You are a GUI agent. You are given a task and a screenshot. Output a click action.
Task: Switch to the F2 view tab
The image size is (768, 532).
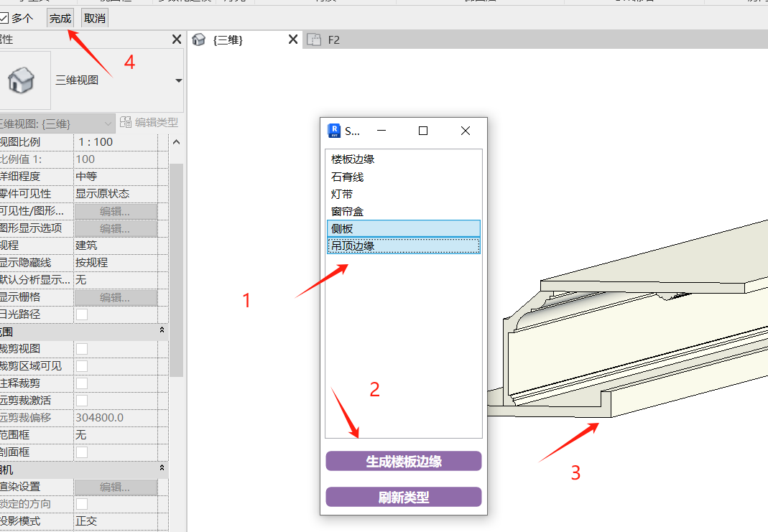(x=333, y=40)
